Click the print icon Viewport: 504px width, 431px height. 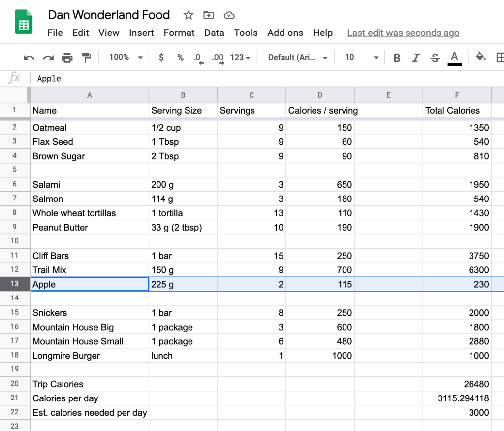click(x=67, y=58)
